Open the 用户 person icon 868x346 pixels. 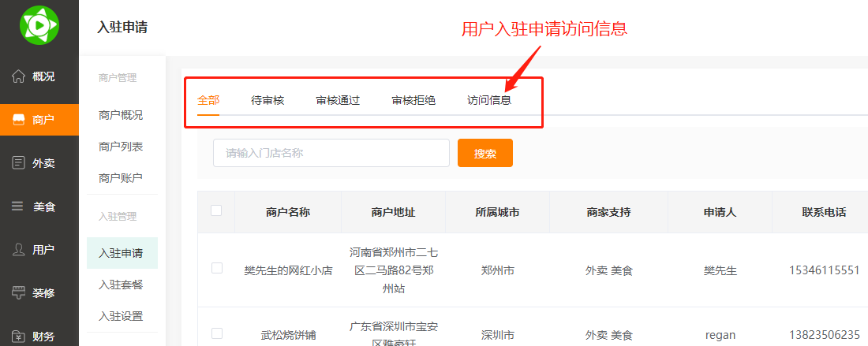coord(19,249)
